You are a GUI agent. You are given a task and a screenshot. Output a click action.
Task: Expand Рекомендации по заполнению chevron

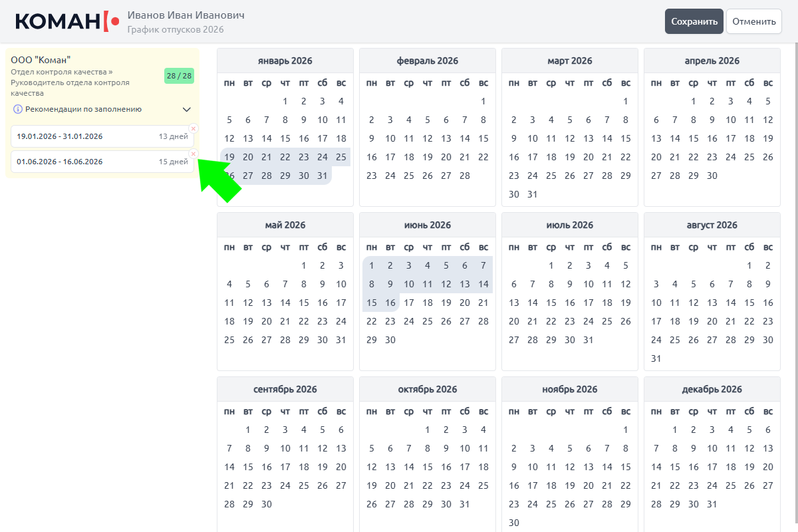pos(186,109)
